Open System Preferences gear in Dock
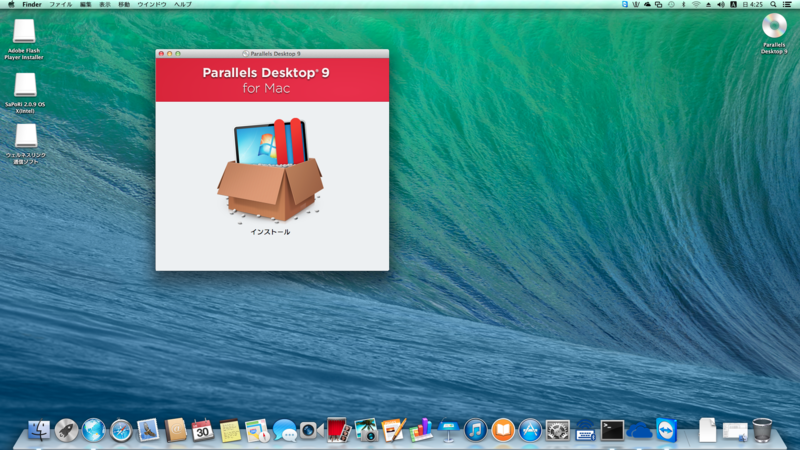This screenshot has height=450, width=800. [557, 431]
